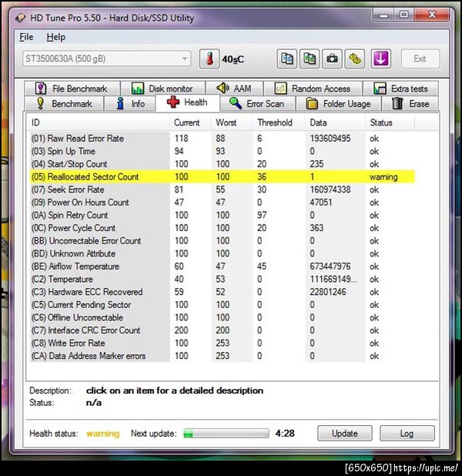This screenshot has height=476, width=462.
Task: Click the data value 673447976
Action: pyautogui.click(x=330, y=266)
